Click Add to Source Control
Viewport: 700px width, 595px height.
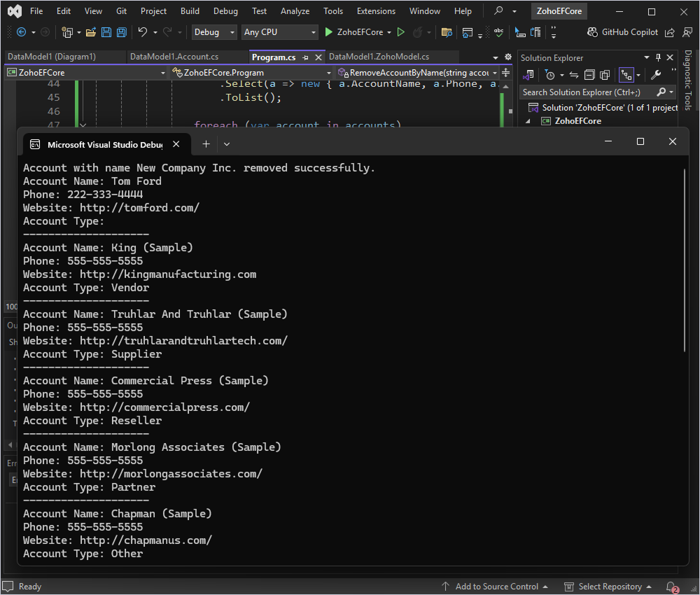pos(496,587)
